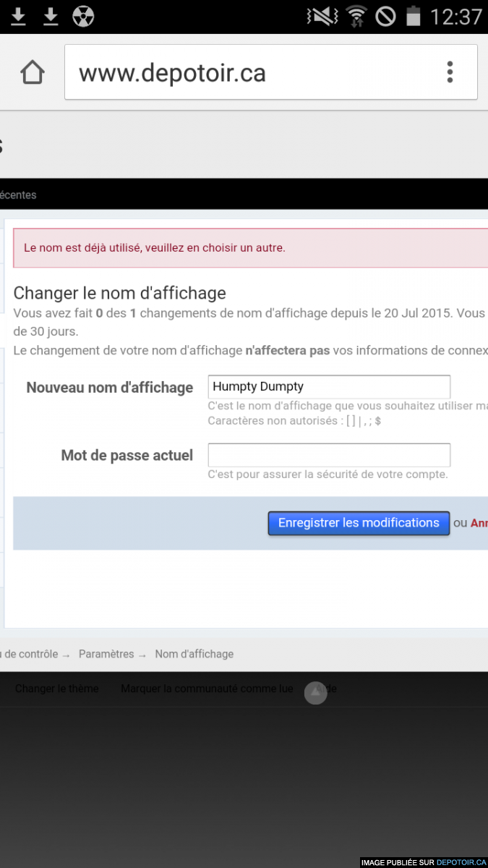488x868 pixels.
Task: Click Enregistrer les modifications button
Action: (x=359, y=523)
